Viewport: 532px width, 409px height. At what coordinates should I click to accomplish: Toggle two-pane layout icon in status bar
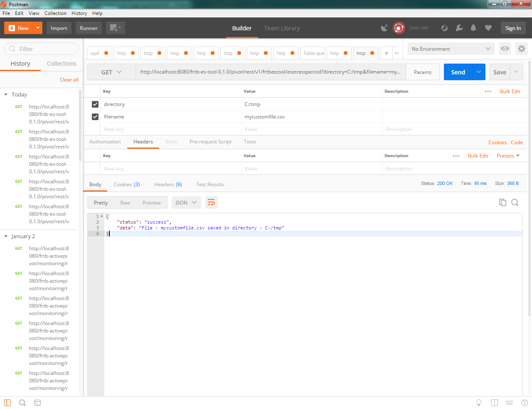click(x=495, y=403)
